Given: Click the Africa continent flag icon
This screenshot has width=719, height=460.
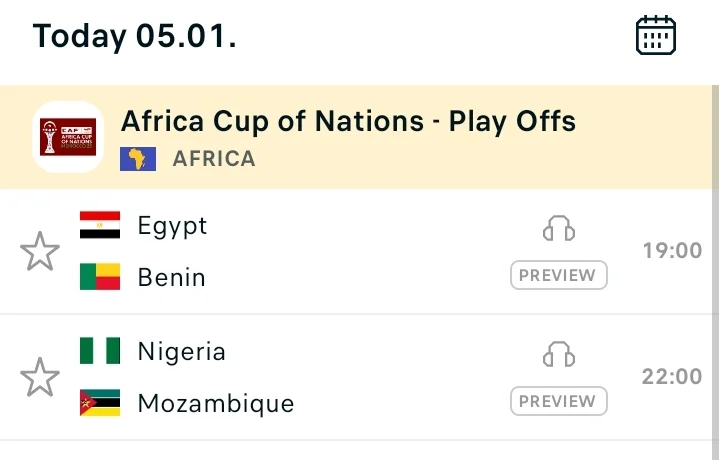Looking at the screenshot, I should click(x=138, y=159).
